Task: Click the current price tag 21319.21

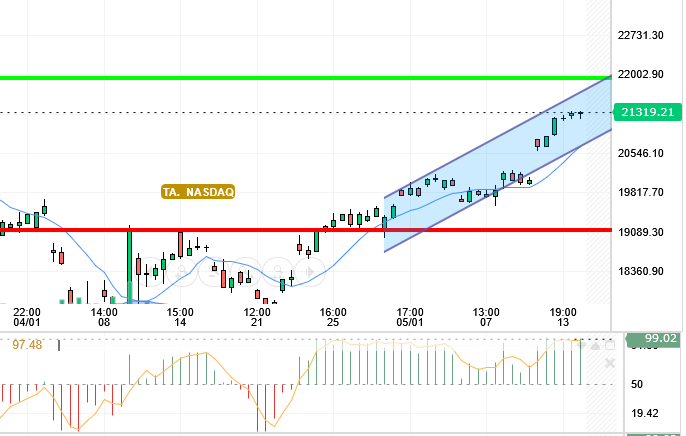Action: point(648,112)
